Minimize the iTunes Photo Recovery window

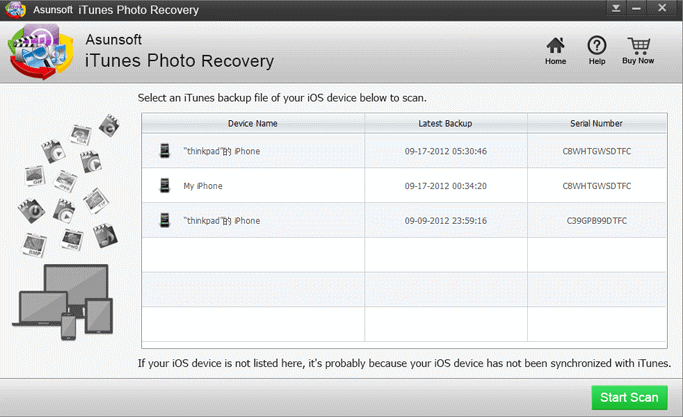(x=636, y=8)
